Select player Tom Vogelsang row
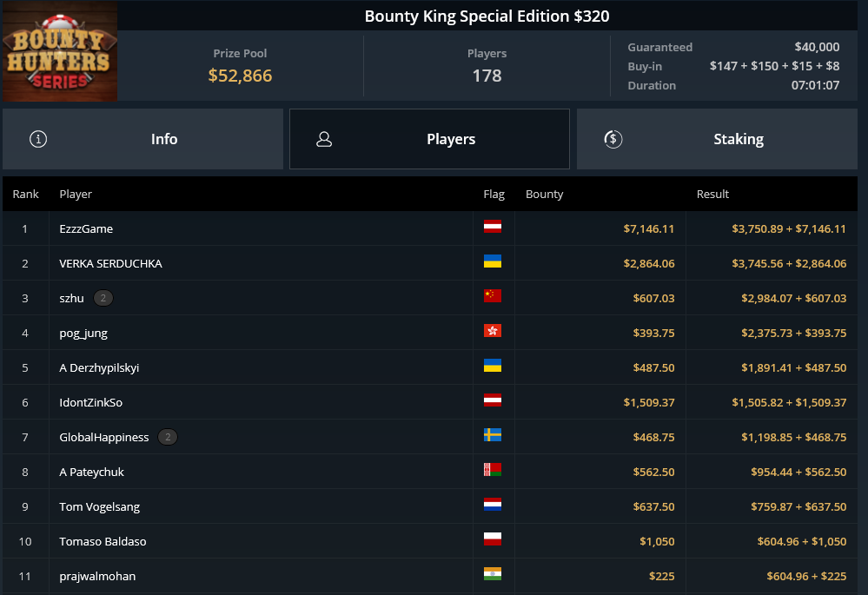Image resolution: width=868 pixels, height=595 pixels. [430, 506]
